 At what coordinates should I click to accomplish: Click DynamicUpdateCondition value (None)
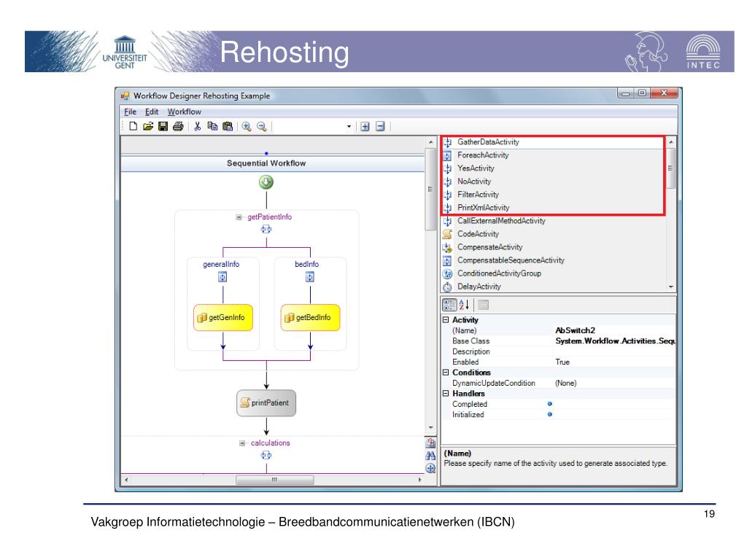coord(614,383)
